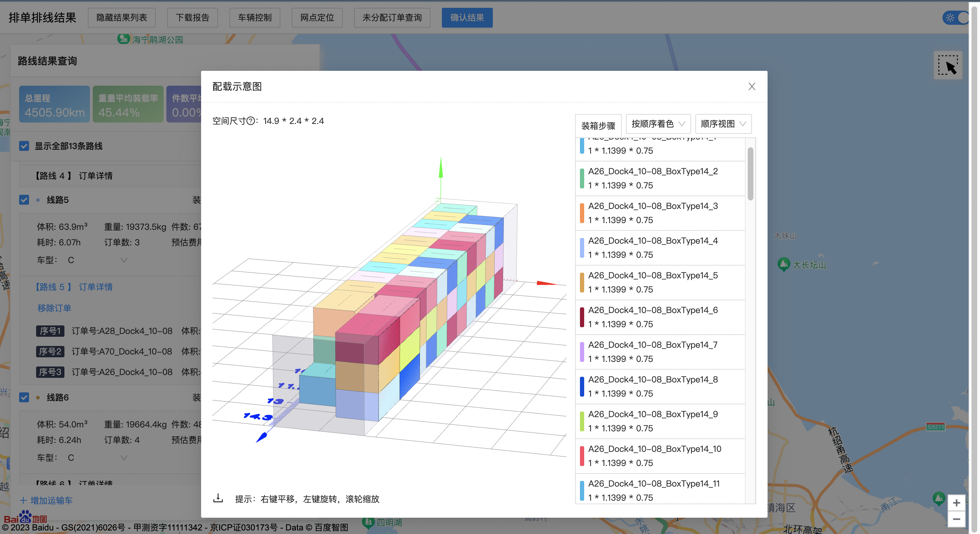The height and width of the screenshot is (534, 980).
Task: Close the 配载示意图 dialog
Action: tap(751, 86)
